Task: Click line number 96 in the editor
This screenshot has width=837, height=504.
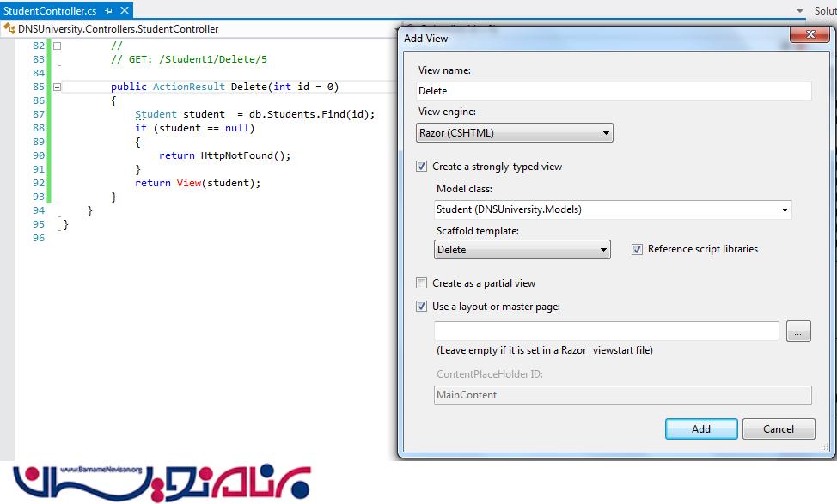Action: pyautogui.click(x=39, y=238)
